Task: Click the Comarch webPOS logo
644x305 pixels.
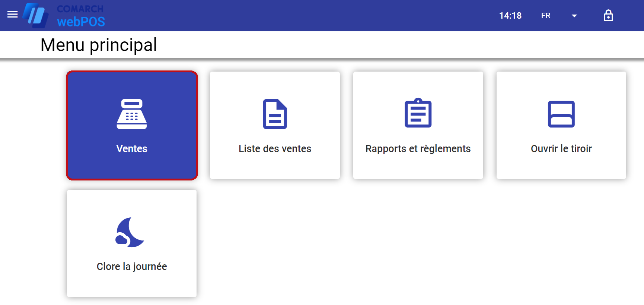Action: click(64, 16)
